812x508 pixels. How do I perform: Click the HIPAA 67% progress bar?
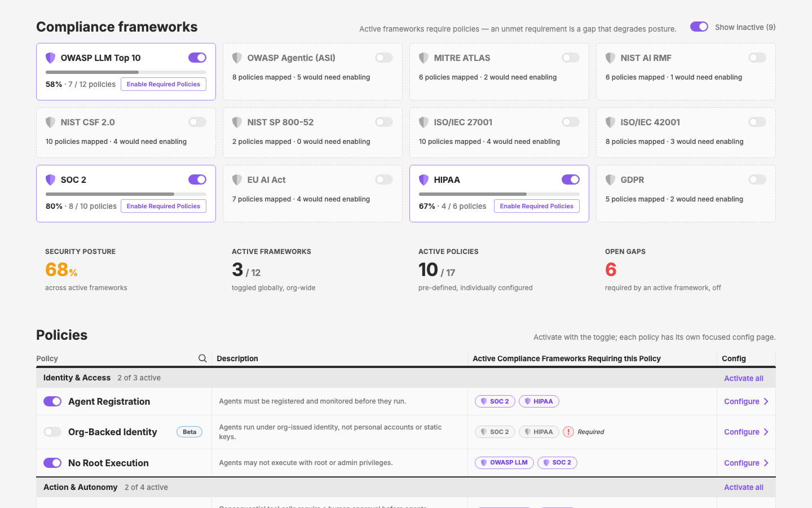click(x=499, y=194)
